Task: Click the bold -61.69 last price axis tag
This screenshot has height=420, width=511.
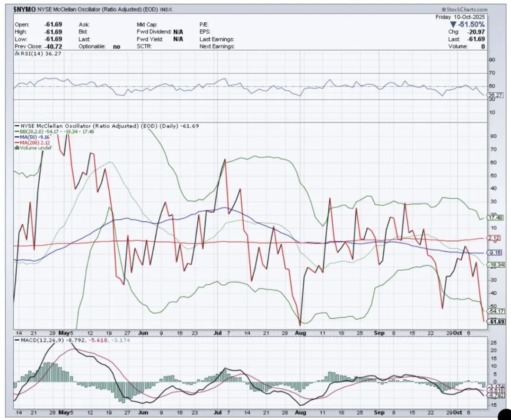Action: click(496, 322)
